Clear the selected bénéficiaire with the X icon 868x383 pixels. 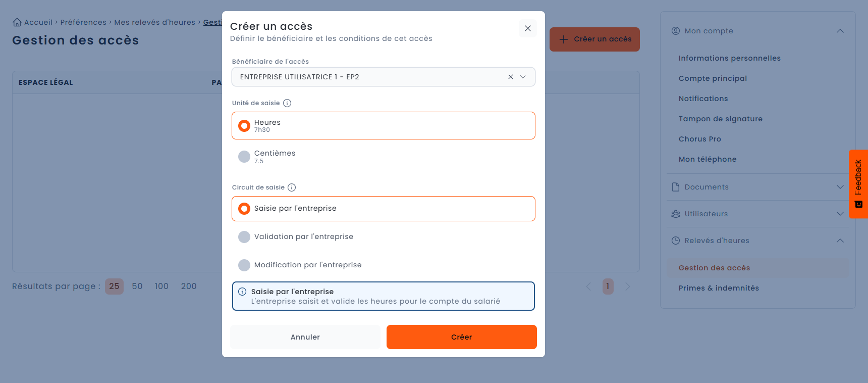tap(511, 77)
